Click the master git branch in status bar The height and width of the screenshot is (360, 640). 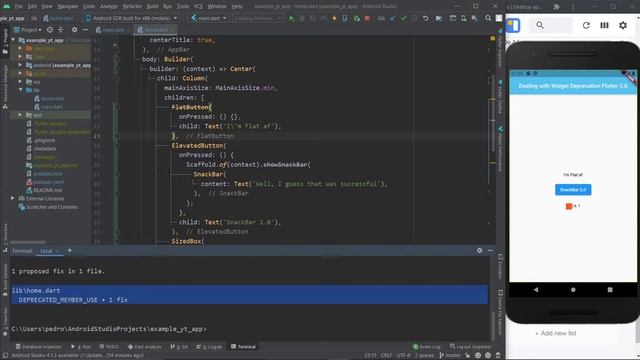tap(449, 356)
